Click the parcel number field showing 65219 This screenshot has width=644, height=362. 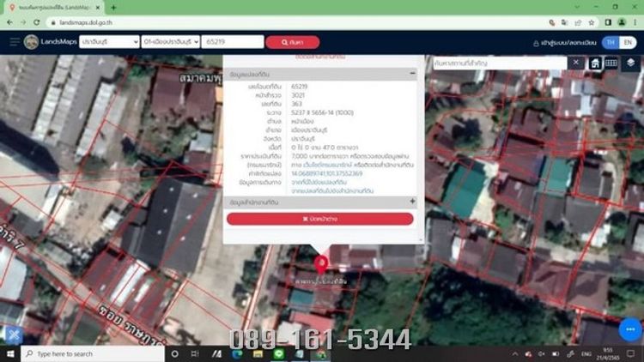[233, 42]
